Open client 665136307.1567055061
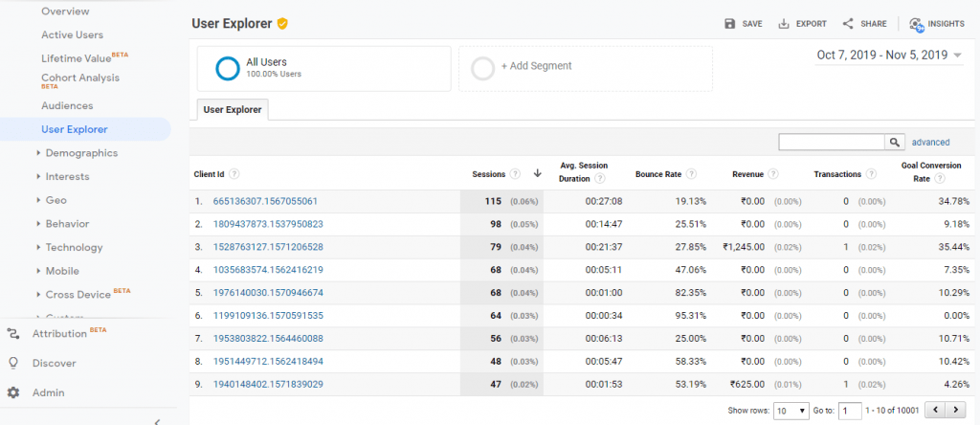 point(266,201)
